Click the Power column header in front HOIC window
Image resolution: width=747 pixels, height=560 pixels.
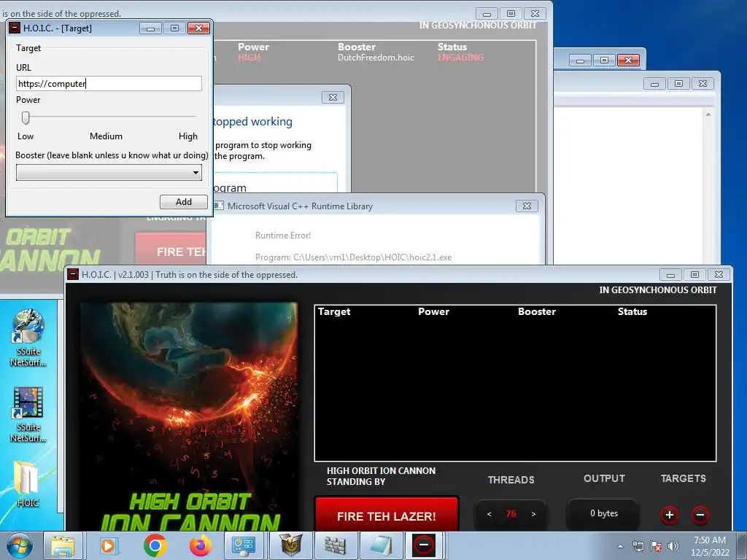pos(433,311)
